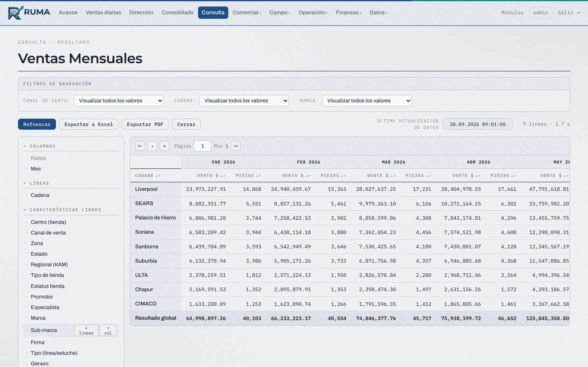Click the RUMA logo icon

[16, 13]
